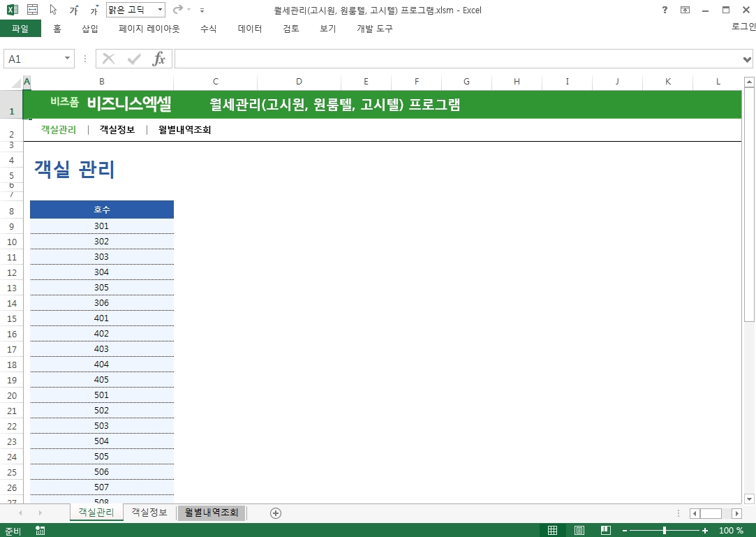Click the ribbon display options icon
Image resolution: width=756 pixels, height=537 pixels.
click(x=685, y=10)
